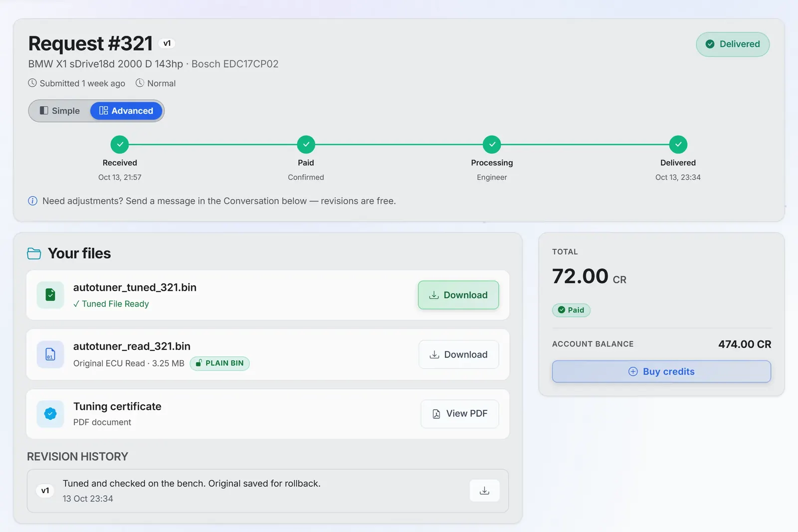The height and width of the screenshot is (532, 798).
Task: Switch to Simple view mode
Action: pyautogui.click(x=60, y=111)
